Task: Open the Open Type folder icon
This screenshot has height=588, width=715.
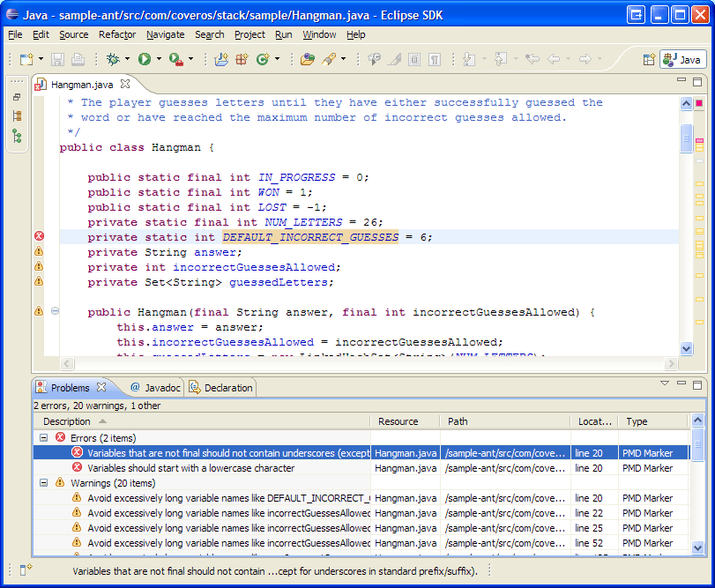Action: [x=308, y=59]
